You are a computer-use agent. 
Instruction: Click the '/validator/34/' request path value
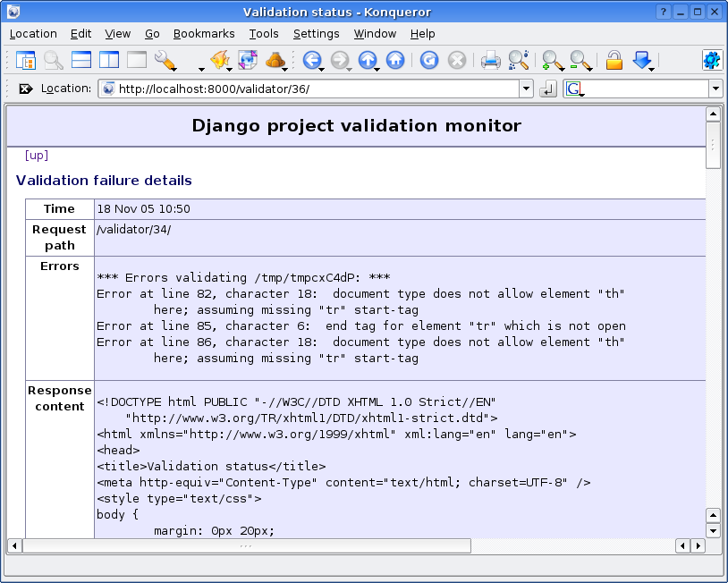point(134,229)
